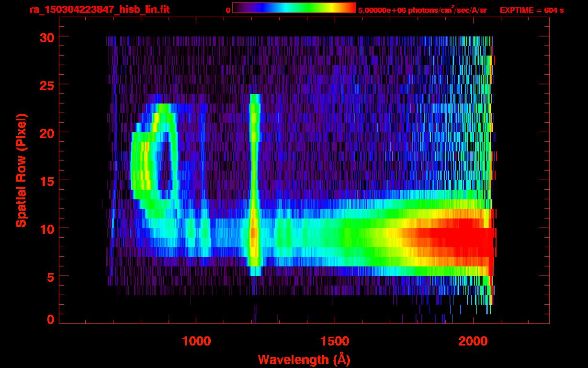Click the color bar minimum label 0
The width and height of the screenshot is (588, 368).
(x=228, y=10)
